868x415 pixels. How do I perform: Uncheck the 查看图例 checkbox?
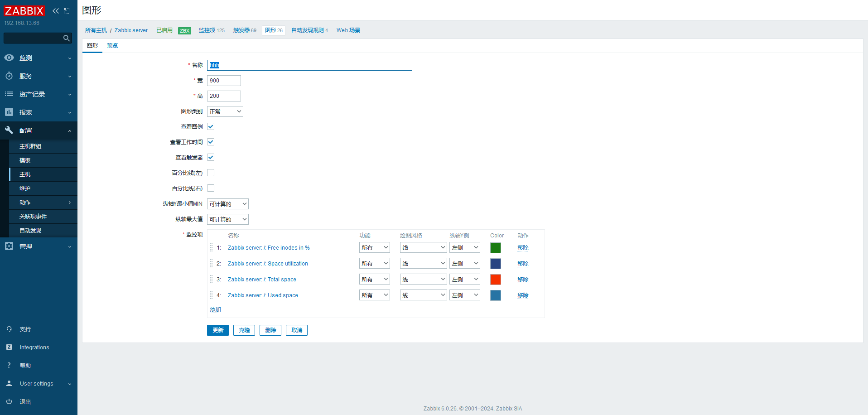pyautogui.click(x=211, y=127)
